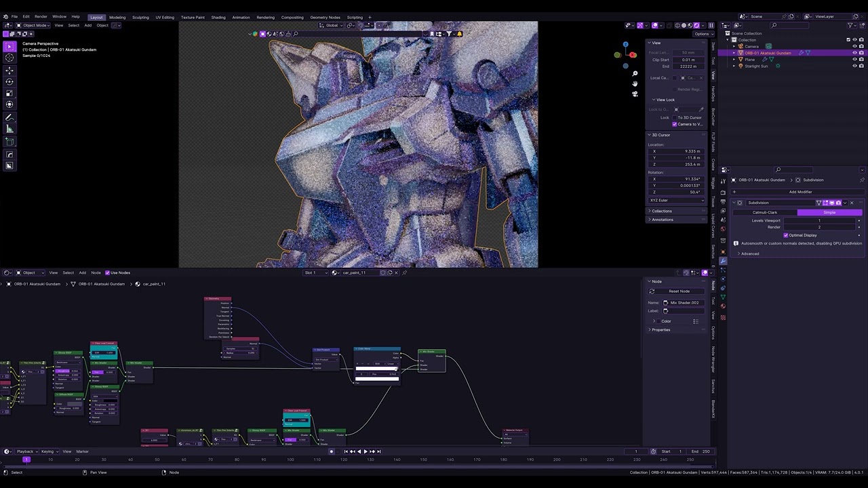This screenshot has width=868, height=488.
Task: Open the XYZ Euler rotation mode dropdown
Action: pyautogui.click(x=676, y=200)
